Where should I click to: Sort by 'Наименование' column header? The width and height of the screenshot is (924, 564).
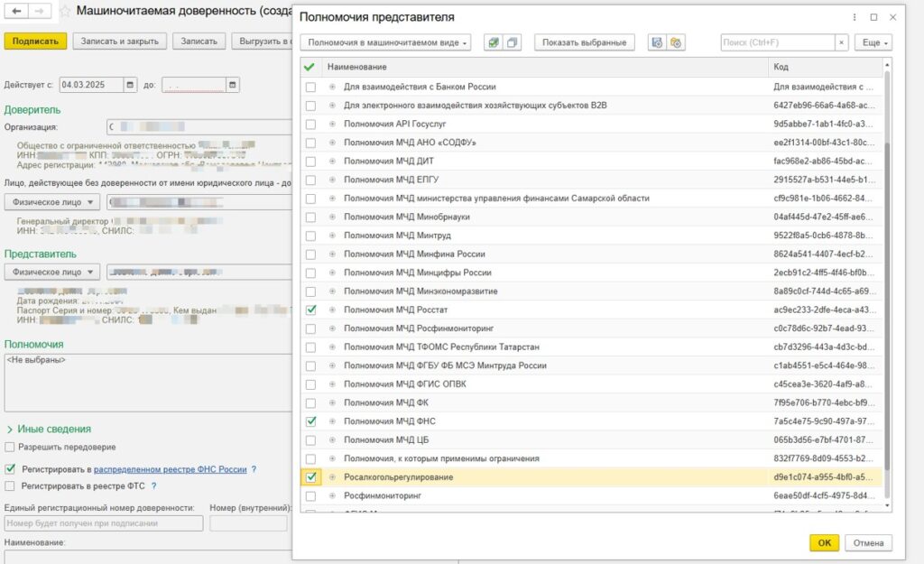(x=544, y=67)
